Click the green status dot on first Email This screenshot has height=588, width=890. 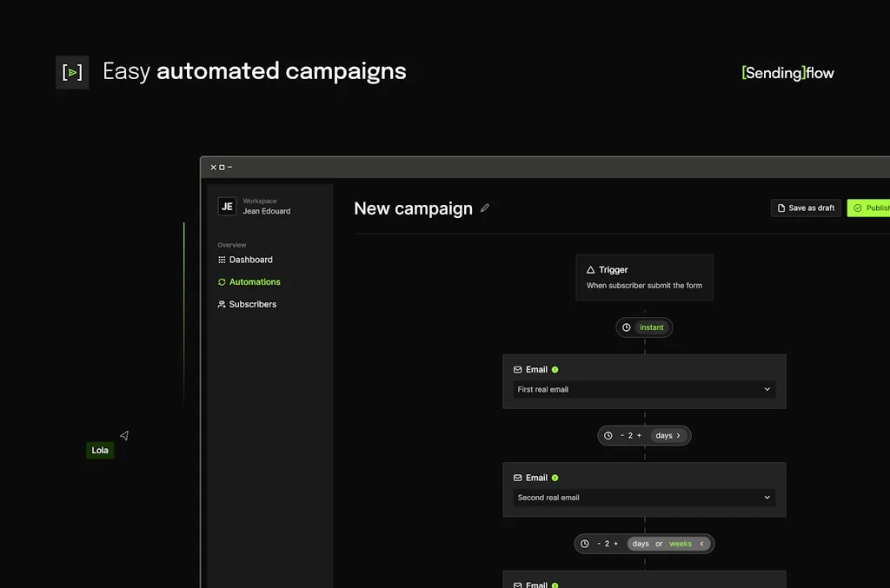coord(555,370)
